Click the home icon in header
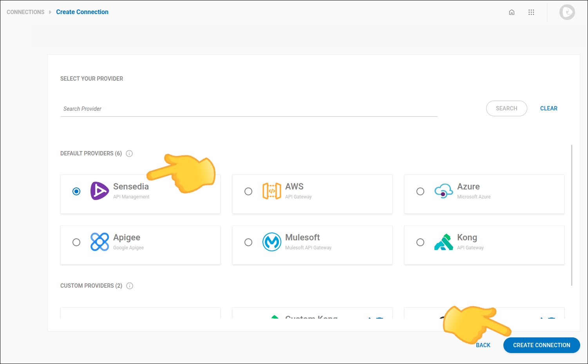 coord(512,12)
